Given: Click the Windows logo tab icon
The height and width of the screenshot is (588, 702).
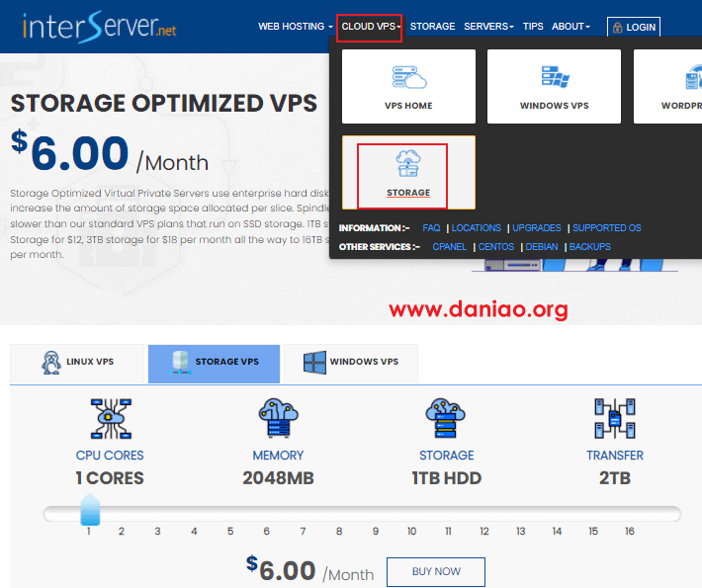Looking at the screenshot, I should point(314,363).
